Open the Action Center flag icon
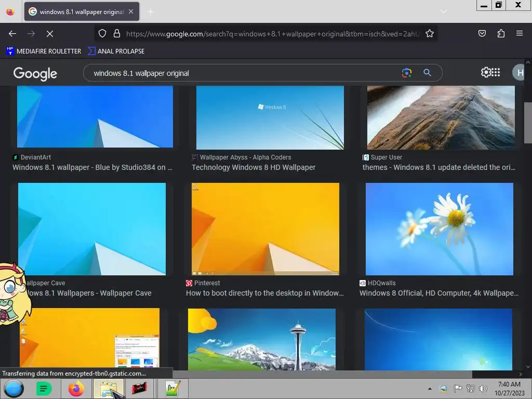 (x=458, y=389)
